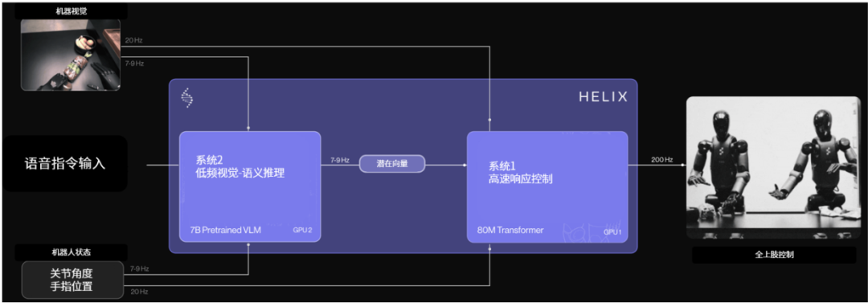868x303 pixels.
Task: Click the 80M Transformer text
Action: (510, 230)
